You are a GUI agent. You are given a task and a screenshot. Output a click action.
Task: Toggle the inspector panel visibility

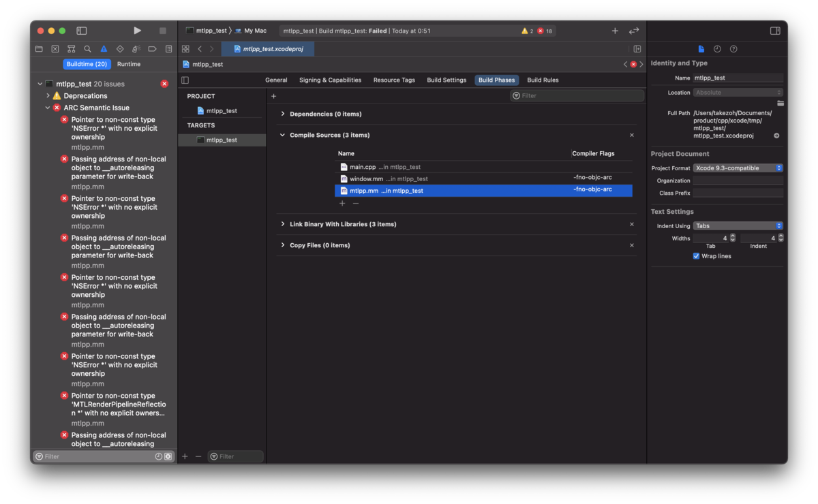pos(775,31)
